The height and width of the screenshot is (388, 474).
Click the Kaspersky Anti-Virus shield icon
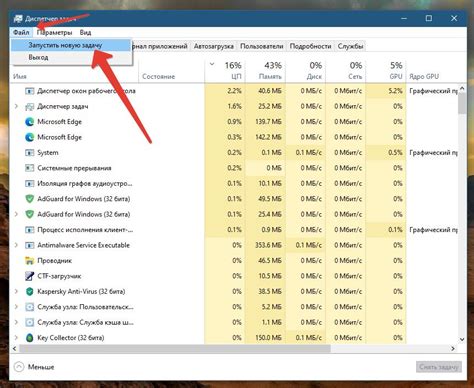point(30,292)
